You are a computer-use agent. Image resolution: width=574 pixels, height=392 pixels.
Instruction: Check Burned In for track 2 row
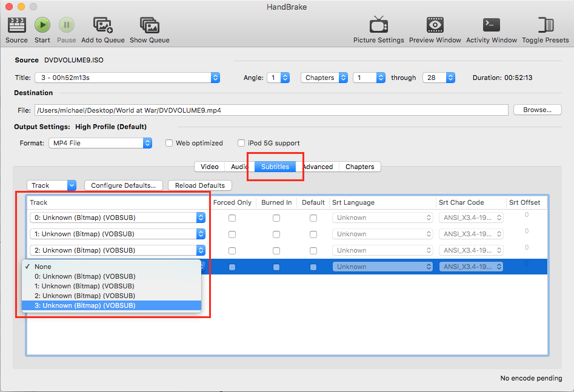[x=276, y=251]
